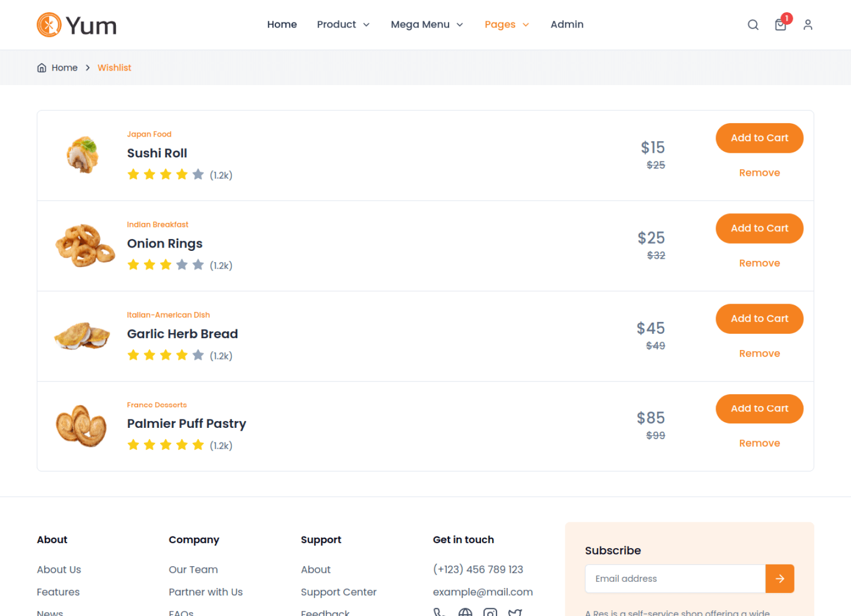
Task: Open the Support Center footer link
Action: coord(338,592)
